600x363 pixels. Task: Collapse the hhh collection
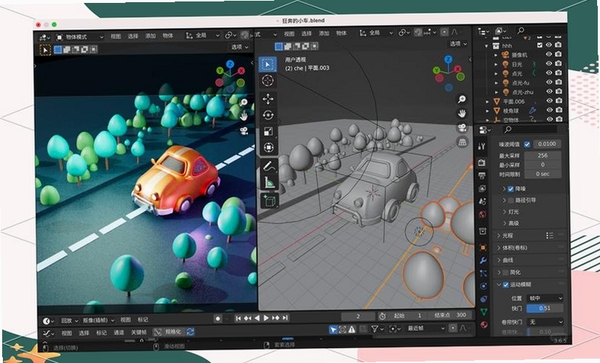[487, 46]
